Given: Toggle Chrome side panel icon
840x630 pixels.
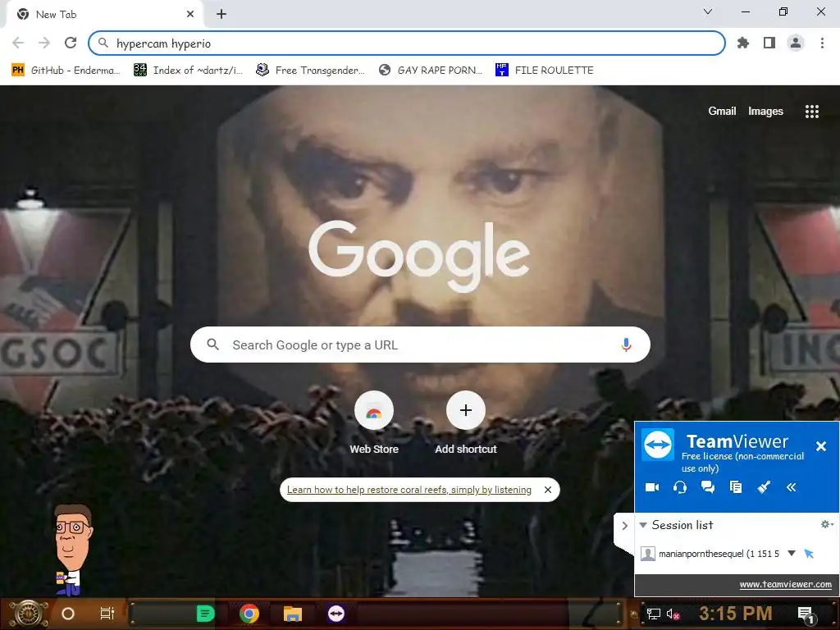Looking at the screenshot, I should (x=769, y=43).
